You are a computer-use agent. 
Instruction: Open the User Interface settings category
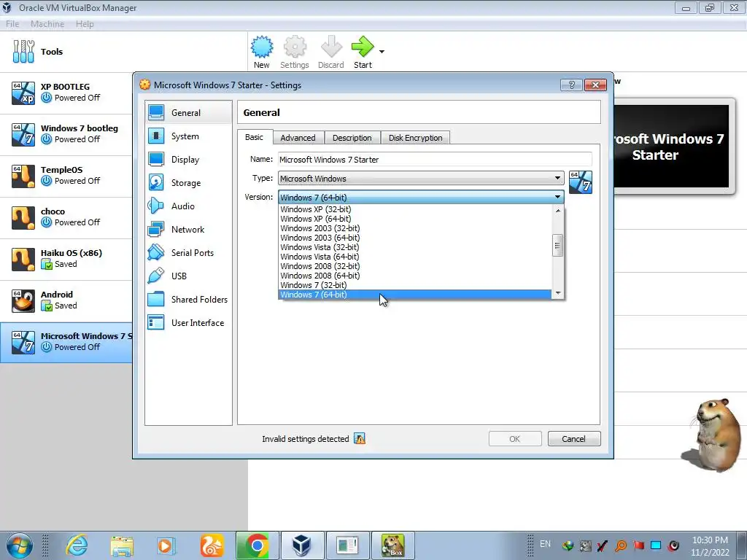pos(189,323)
